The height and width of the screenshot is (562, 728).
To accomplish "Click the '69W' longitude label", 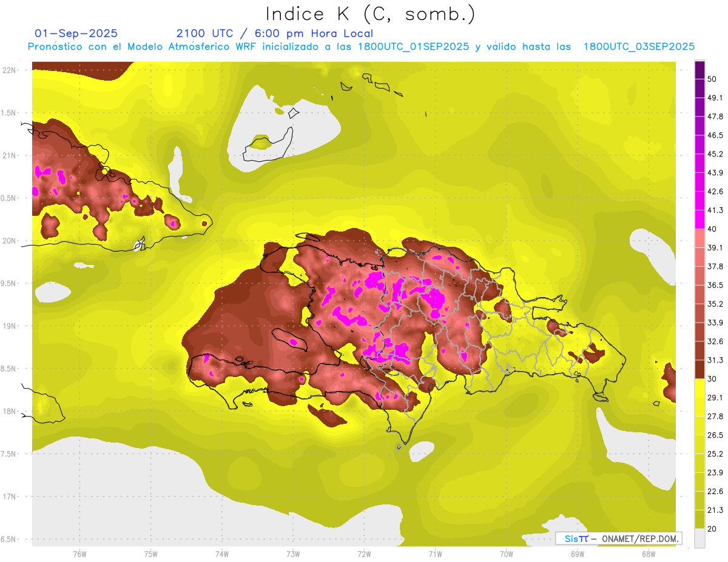I will (578, 554).
